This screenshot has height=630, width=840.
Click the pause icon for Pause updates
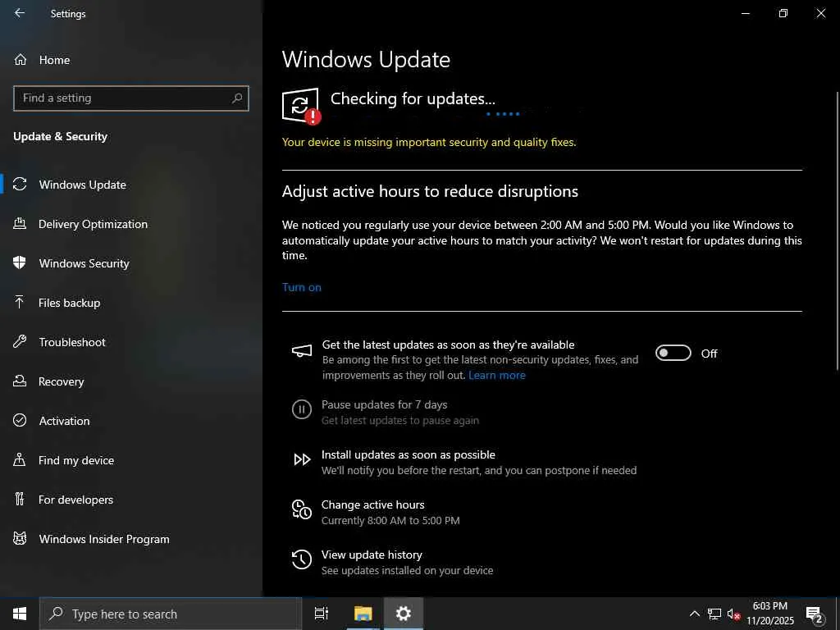[x=302, y=410]
